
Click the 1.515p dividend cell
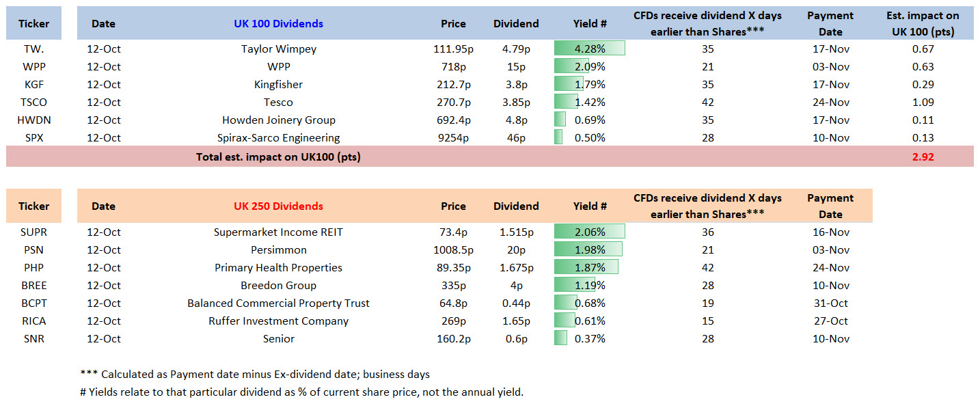(516, 232)
